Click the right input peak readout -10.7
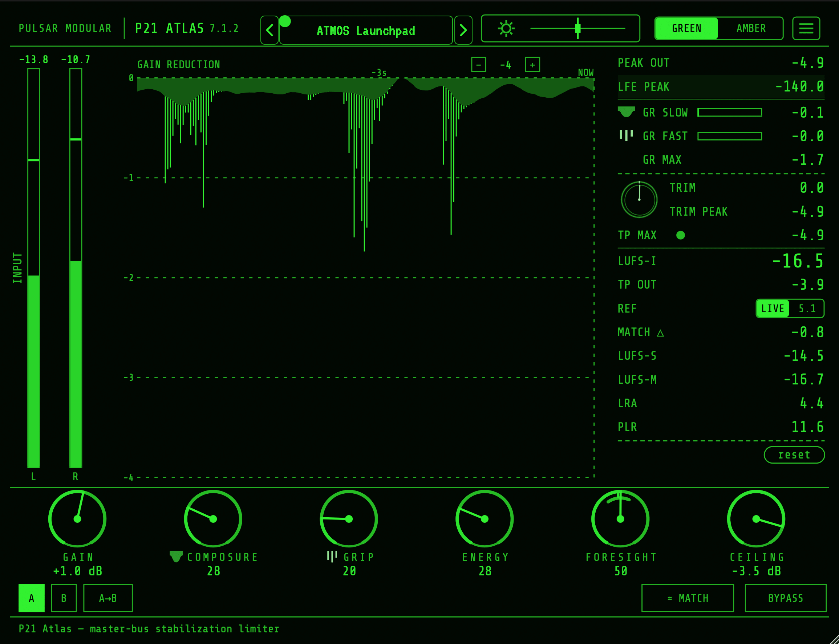 click(x=76, y=60)
